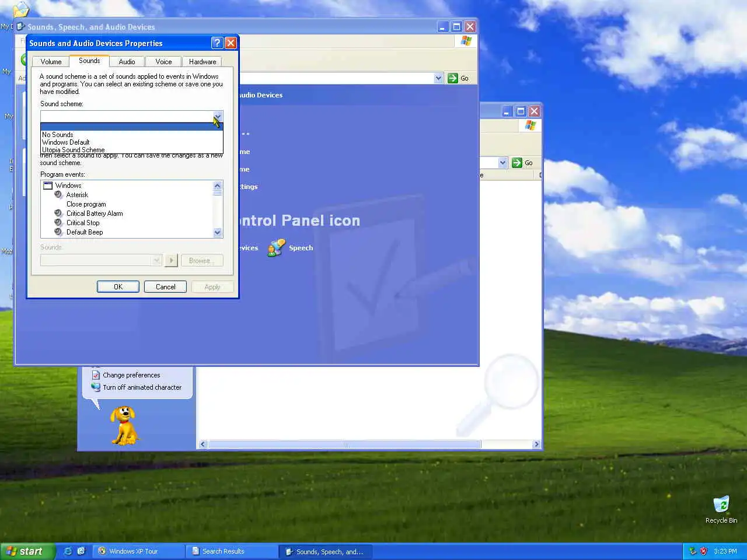Click Program events scrollbar down arrow

tap(218, 232)
